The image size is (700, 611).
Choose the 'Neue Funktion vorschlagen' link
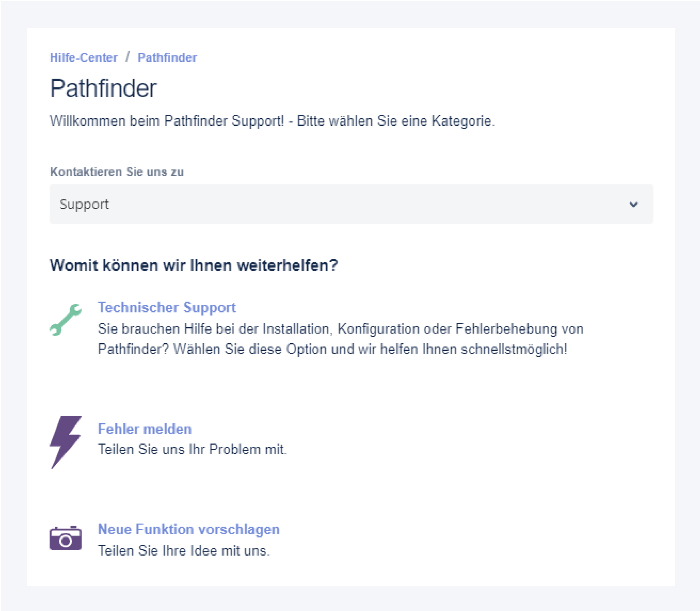189,529
